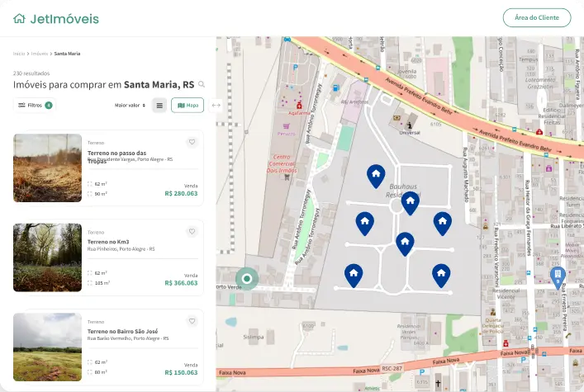Select price R$ 150.063
The image size is (584, 392).
point(181,372)
